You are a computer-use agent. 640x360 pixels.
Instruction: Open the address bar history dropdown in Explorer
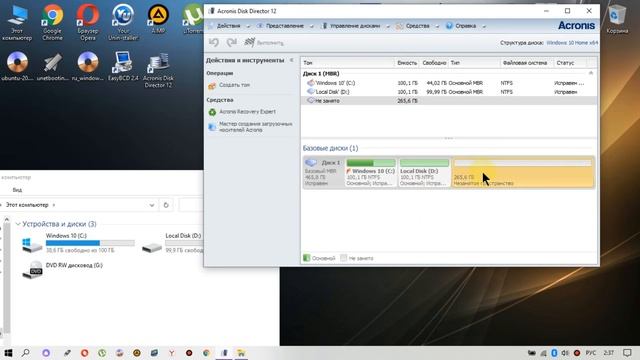click(x=152, y=205)
